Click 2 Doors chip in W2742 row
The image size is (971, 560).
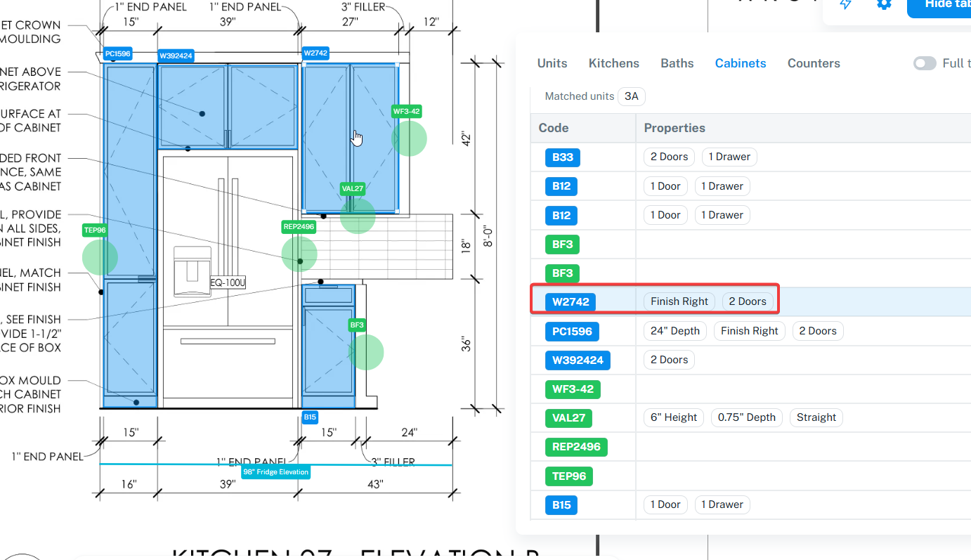pyautogui.click(x=748, y=301)
